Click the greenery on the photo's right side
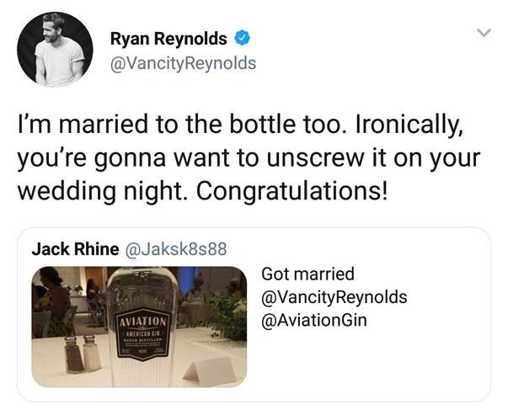Viewport: 508px width, 420px height. (227, 314)
